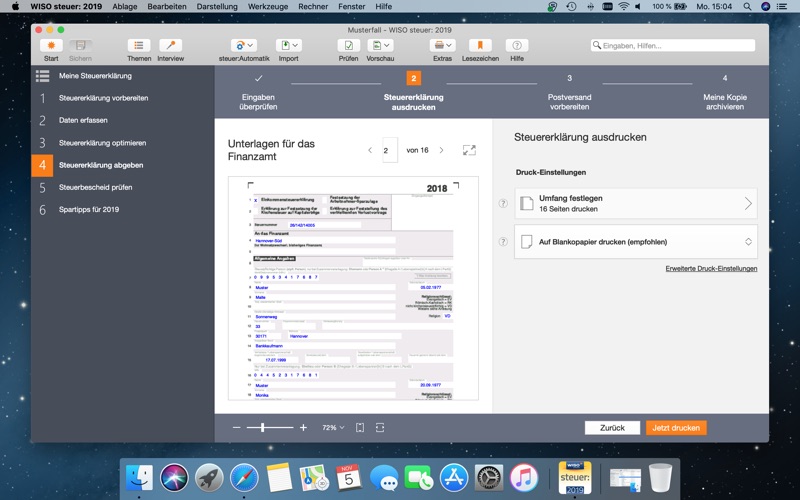Expand preview to fullscreen
Viewport: 800px width, 500px height.
469,150
